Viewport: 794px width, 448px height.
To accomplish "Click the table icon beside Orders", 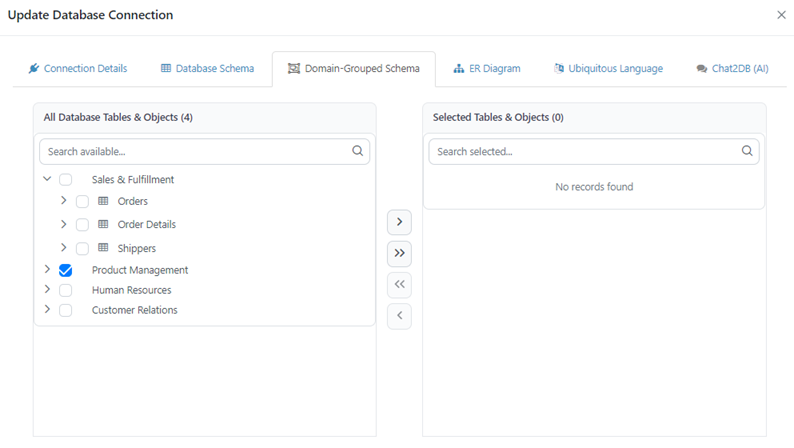I will [x=103, y=201].
